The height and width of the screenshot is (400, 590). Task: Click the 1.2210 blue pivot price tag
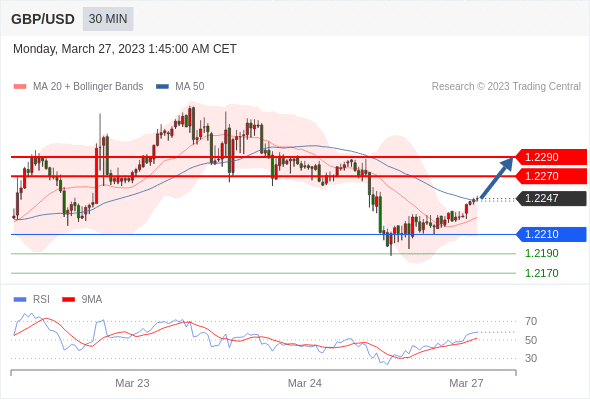coord(551,234)
